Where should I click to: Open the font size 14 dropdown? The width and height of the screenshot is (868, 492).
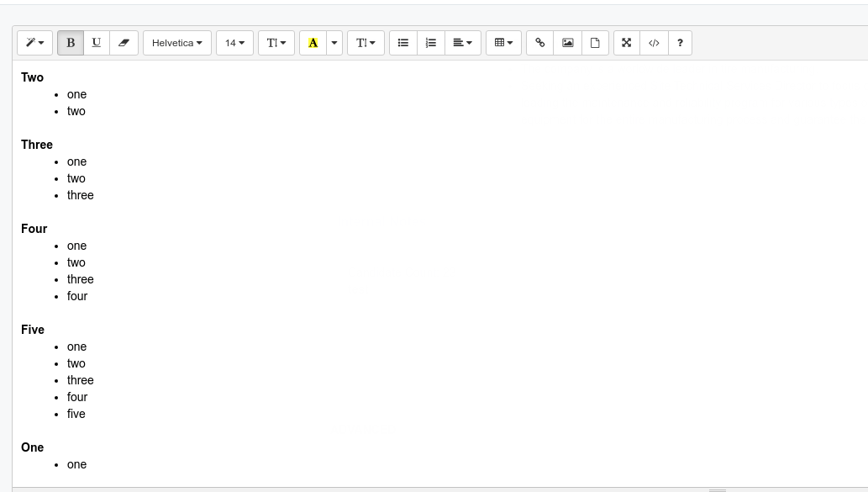point(234,43)
